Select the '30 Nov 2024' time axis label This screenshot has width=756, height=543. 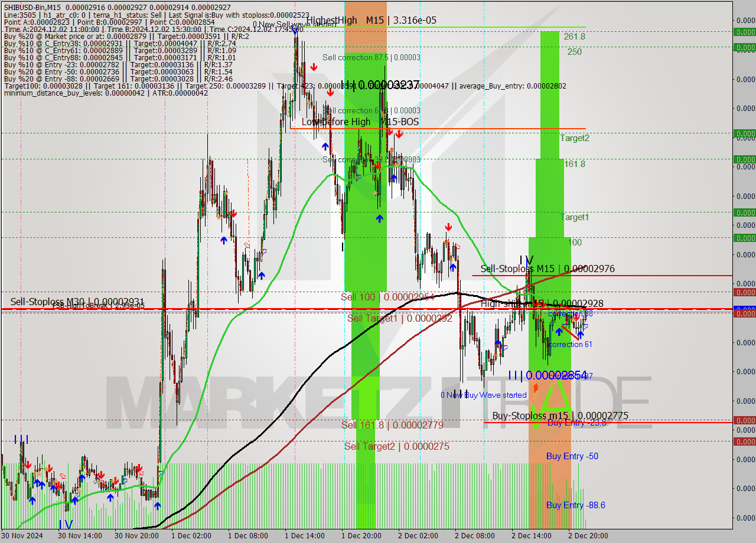22,536
